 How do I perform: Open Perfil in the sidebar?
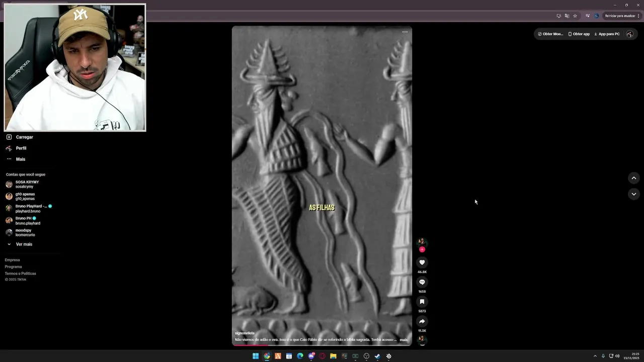point(17,148)
